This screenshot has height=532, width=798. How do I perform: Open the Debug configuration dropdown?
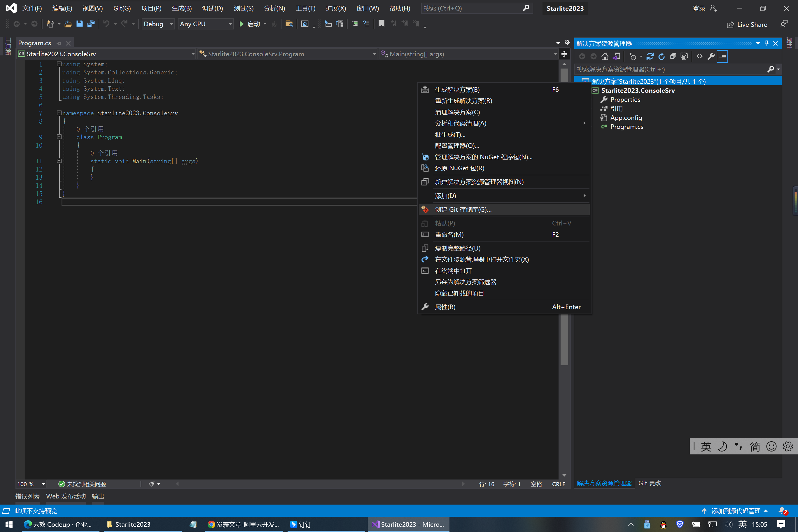[x=158, y=24]
